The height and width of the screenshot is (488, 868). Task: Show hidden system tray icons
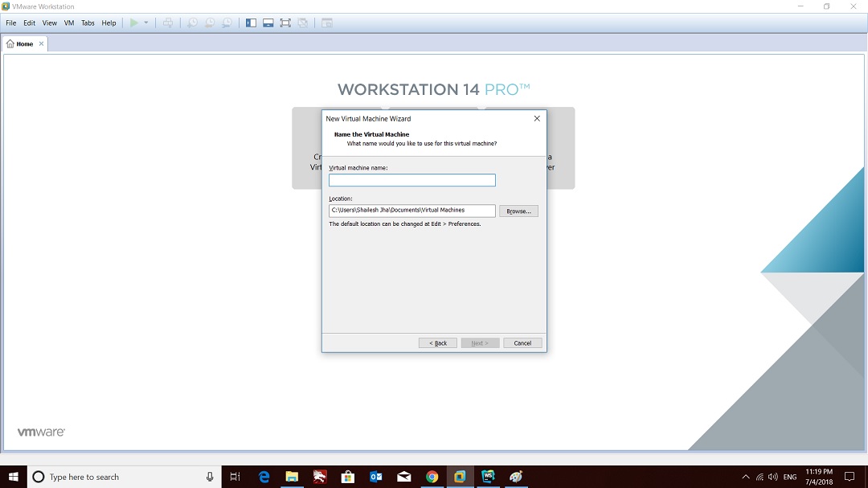(x=746, y=477)
